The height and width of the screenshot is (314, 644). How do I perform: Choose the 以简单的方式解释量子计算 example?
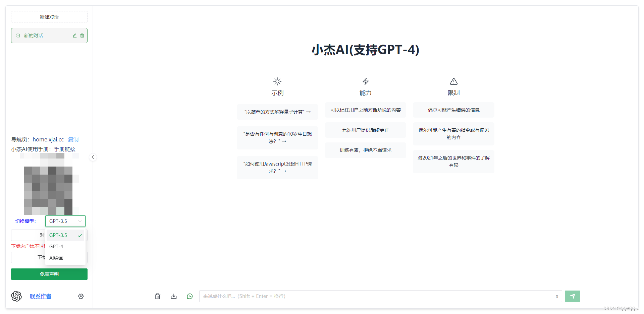pyautogui.click(x=277, y=112)
